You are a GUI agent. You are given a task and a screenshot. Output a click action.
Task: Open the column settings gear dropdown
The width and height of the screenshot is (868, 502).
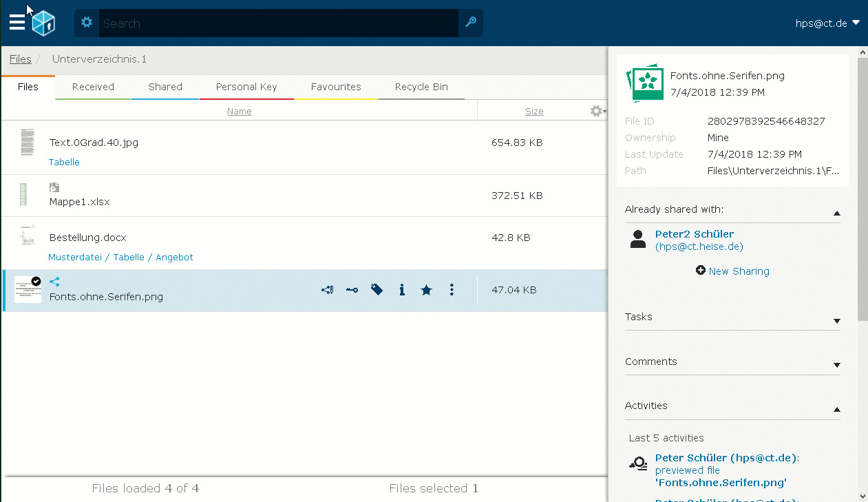[x=598, y=111]
